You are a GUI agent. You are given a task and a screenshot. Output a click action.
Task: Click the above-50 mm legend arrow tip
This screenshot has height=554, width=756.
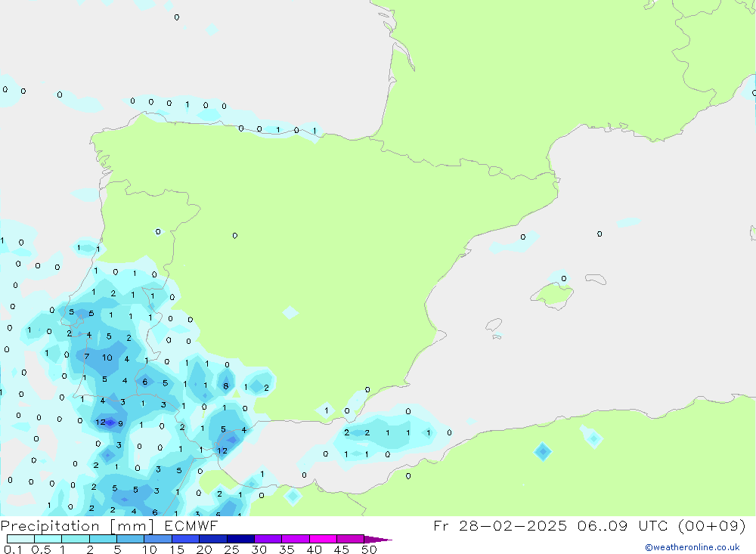point(377,540)
